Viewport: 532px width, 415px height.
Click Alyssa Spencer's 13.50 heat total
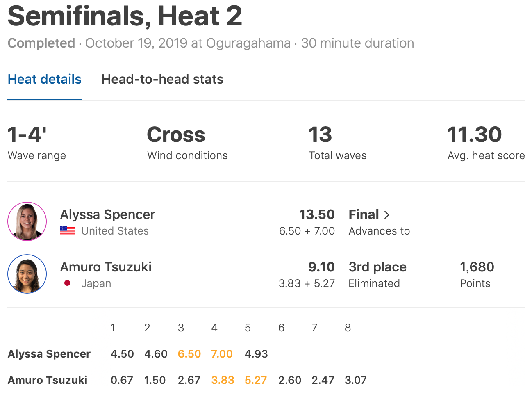316,214
